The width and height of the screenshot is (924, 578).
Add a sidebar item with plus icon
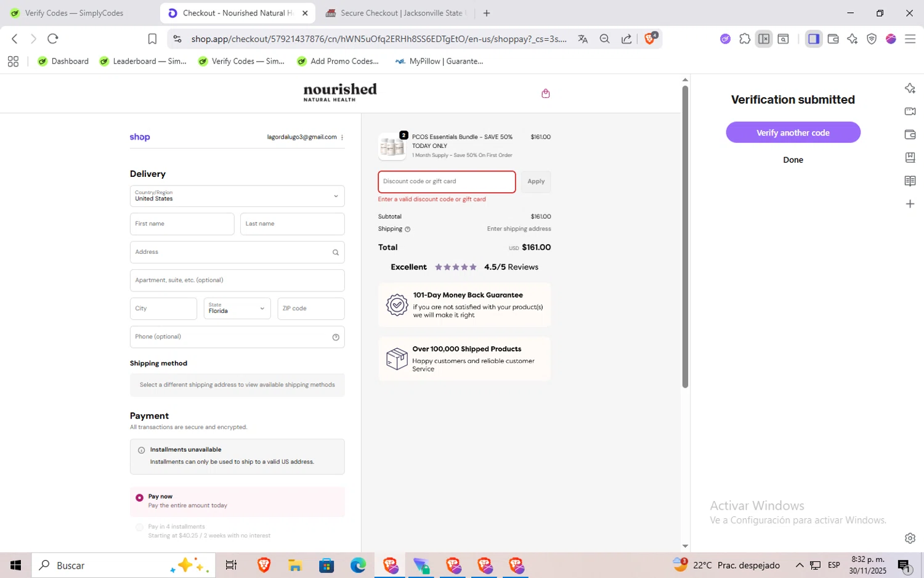[910, 204]
